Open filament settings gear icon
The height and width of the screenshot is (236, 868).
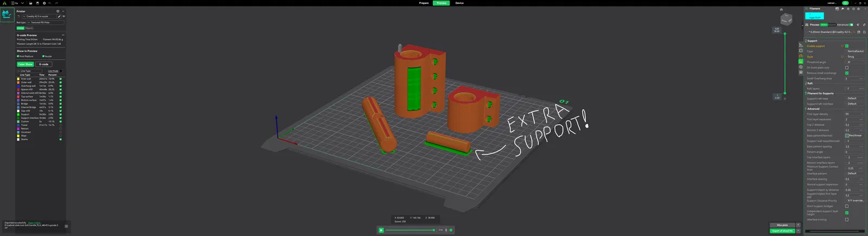click(858, 9)
